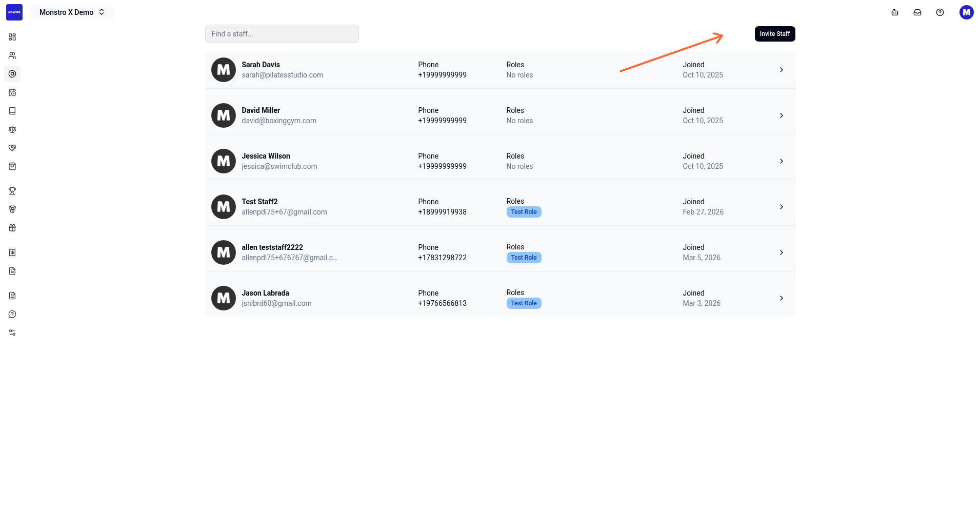Open Jason Labrada row chevron
Screen dimensions: 980x507
[x=782, y=298]
